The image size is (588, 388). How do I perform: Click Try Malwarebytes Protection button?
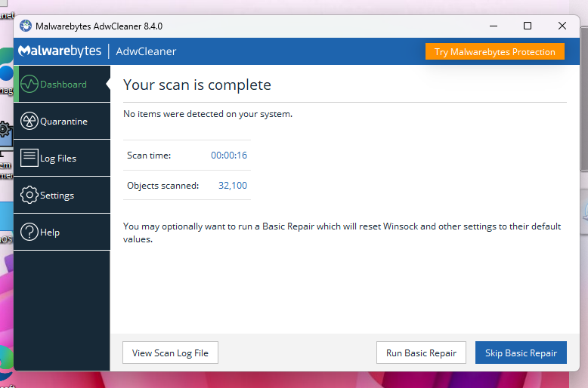[494, 51]
